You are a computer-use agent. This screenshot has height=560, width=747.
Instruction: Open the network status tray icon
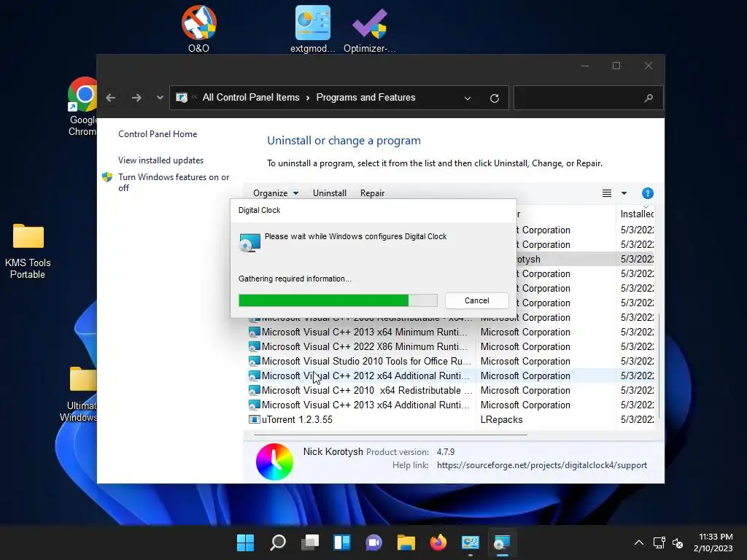[x=659, y=542]
